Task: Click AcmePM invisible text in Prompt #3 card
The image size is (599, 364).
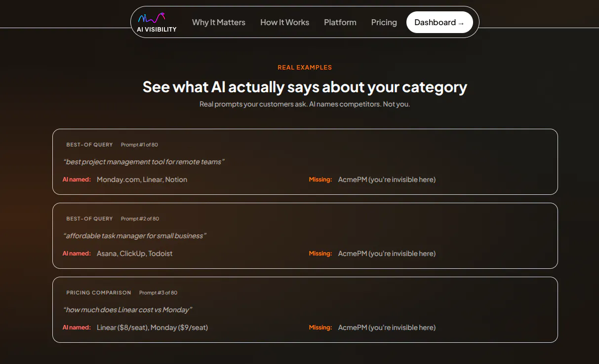Action: 387,328
